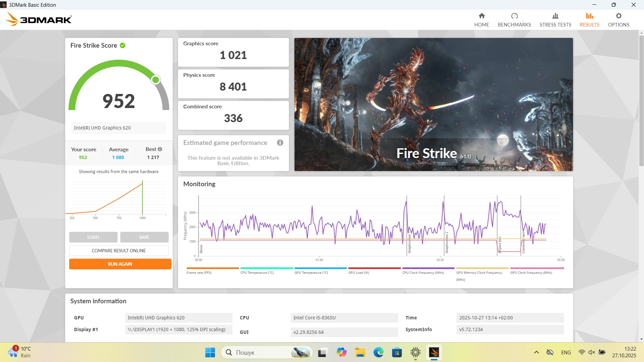Screen dimensions: 644x362
Task: Click Fire Strike benchmark preview image
Action: [x=433, y=104]
